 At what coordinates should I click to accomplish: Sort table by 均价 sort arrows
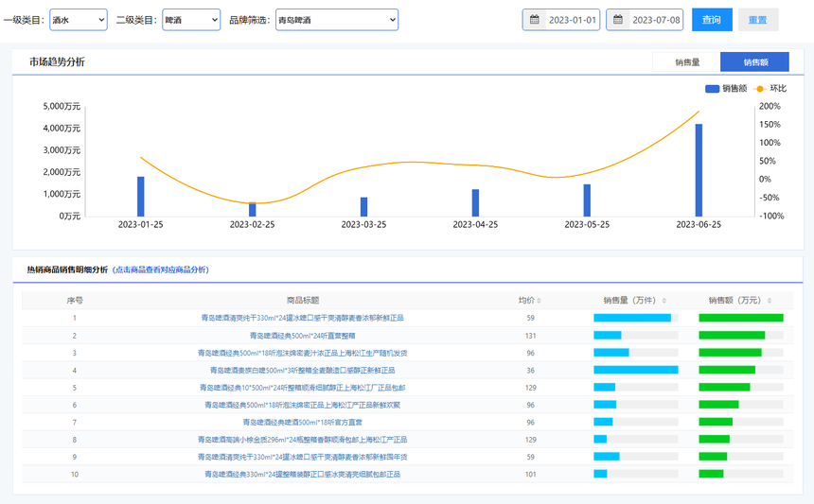(x=539, y=301)
